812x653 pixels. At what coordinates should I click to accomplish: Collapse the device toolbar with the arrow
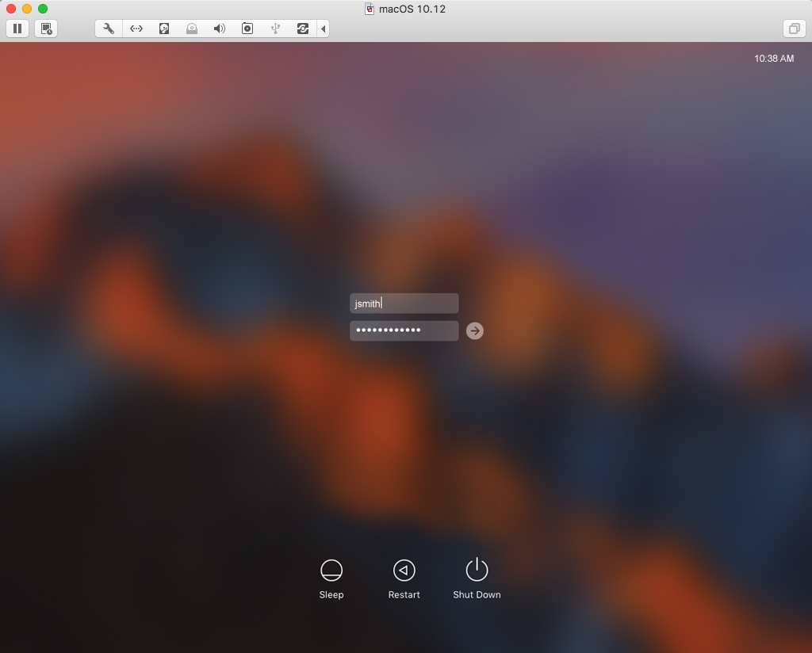point(324,29)
